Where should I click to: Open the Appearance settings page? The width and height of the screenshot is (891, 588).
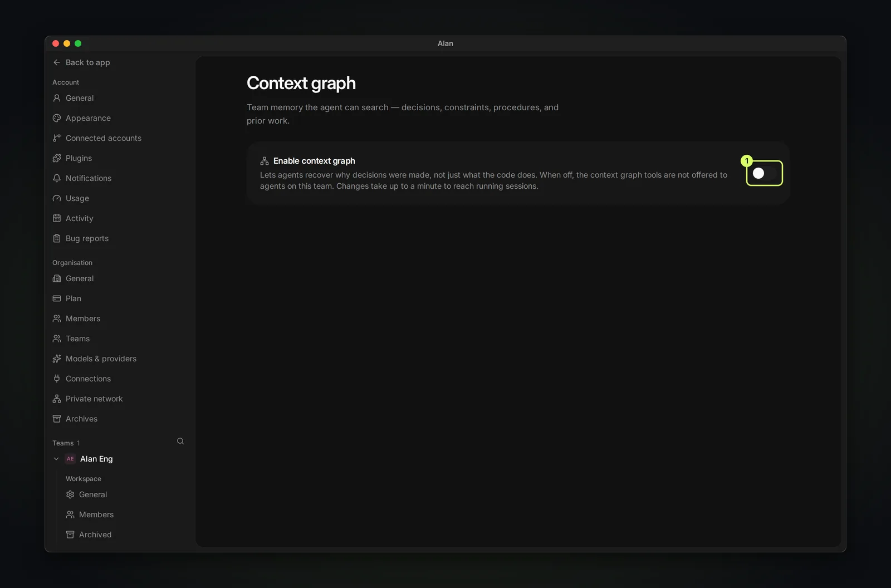click(x=88, y=118)
